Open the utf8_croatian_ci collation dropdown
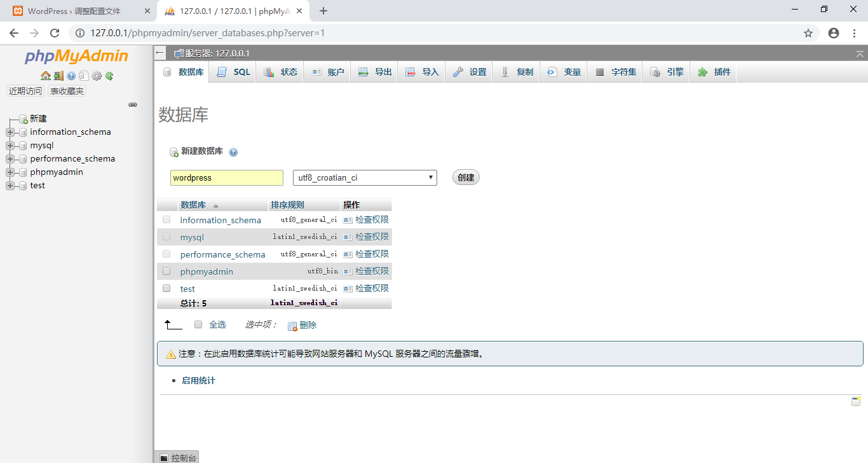The width and height of the screenshot is (868, 463). 365,178
